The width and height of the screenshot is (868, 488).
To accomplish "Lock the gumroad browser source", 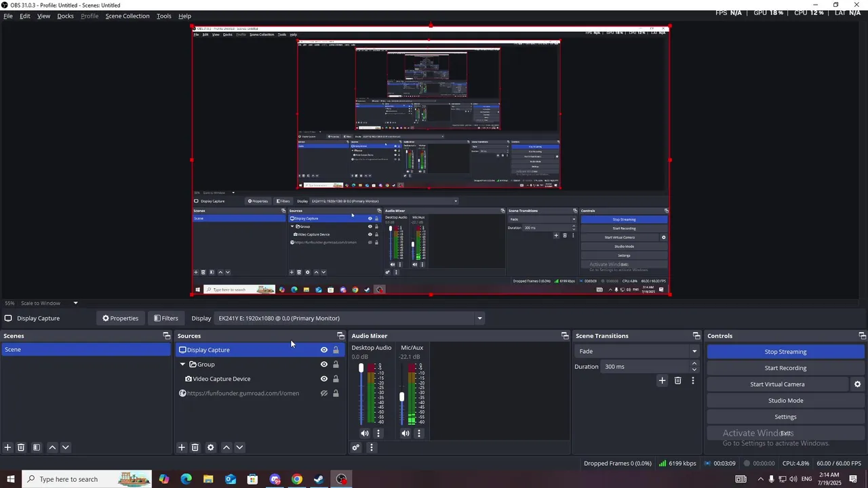I will (336, 393).
